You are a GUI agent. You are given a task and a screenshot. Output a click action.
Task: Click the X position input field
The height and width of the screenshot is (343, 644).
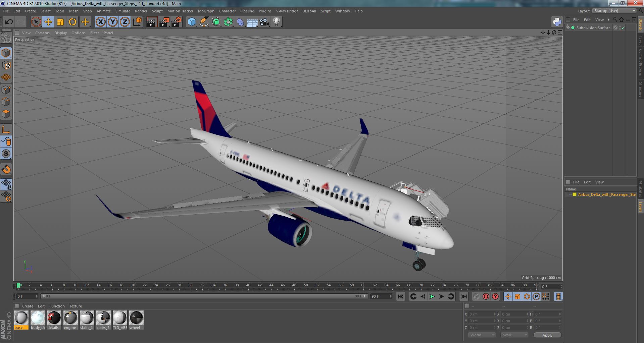[482, 314]
